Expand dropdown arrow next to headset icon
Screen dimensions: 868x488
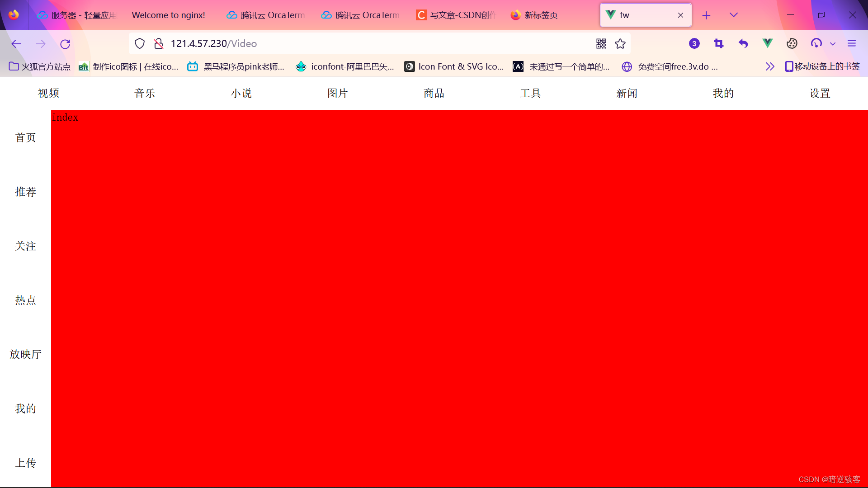[x=833, y=44]
